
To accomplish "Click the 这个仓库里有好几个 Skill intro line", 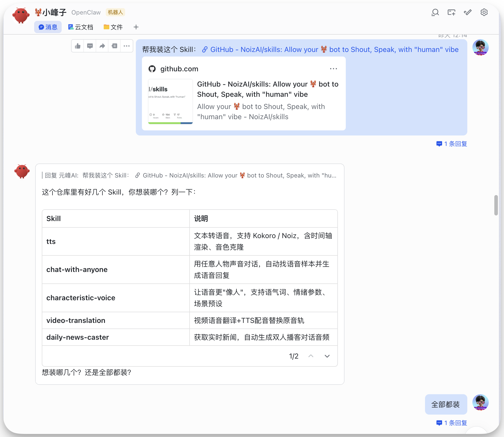I will 119,192.
